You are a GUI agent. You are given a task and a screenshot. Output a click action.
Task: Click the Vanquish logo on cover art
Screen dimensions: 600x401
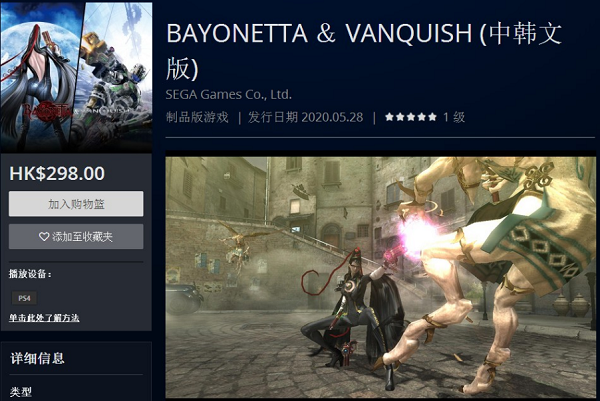(105, 110)
